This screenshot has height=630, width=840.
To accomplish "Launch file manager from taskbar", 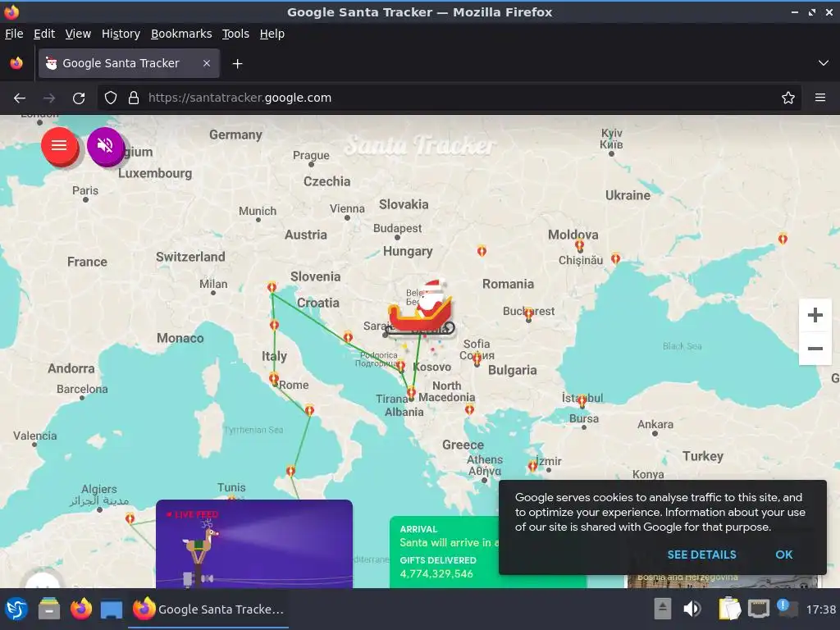I will (x=48, y=609).
